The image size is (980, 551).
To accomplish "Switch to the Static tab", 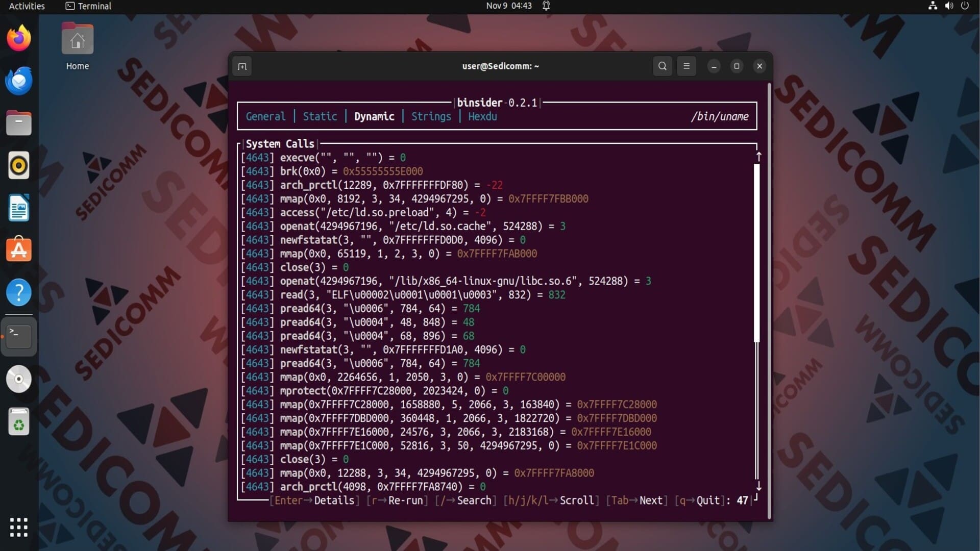I will 320,116.
